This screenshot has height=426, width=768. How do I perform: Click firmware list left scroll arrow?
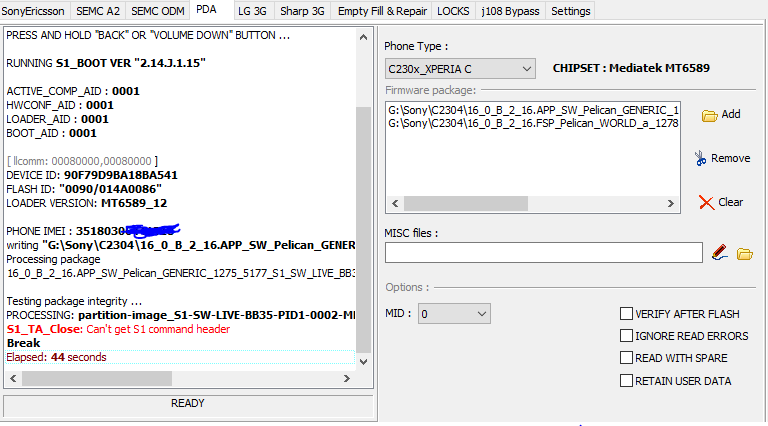click(x=395, y=204)
